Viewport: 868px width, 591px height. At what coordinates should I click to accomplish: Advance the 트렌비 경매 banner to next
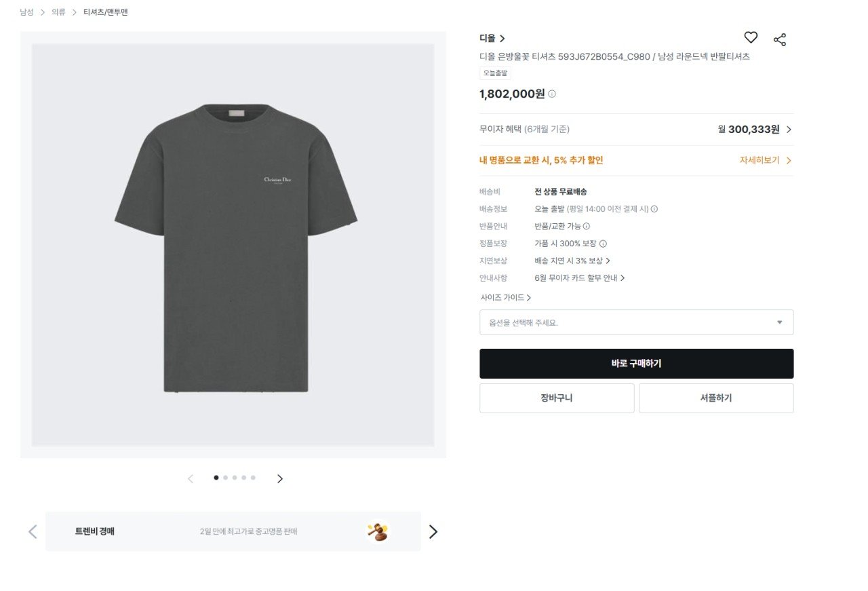tap(433, 532)
